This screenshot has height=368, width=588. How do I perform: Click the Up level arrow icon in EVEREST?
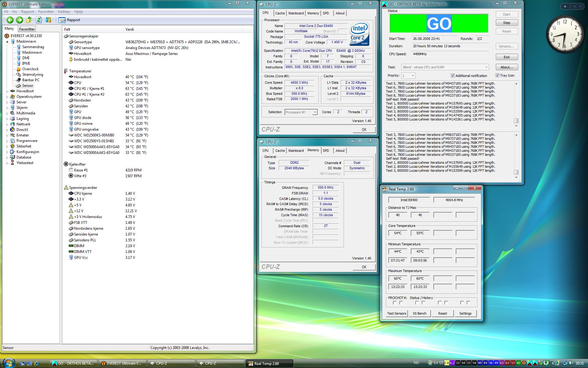(x=29, y=20)
